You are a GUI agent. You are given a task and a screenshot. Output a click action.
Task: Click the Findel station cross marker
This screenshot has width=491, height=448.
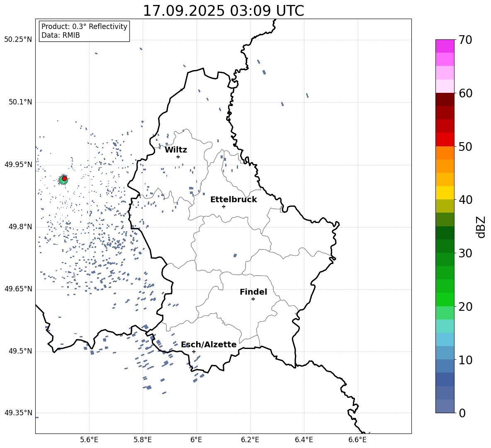click(x=253, y=299)
